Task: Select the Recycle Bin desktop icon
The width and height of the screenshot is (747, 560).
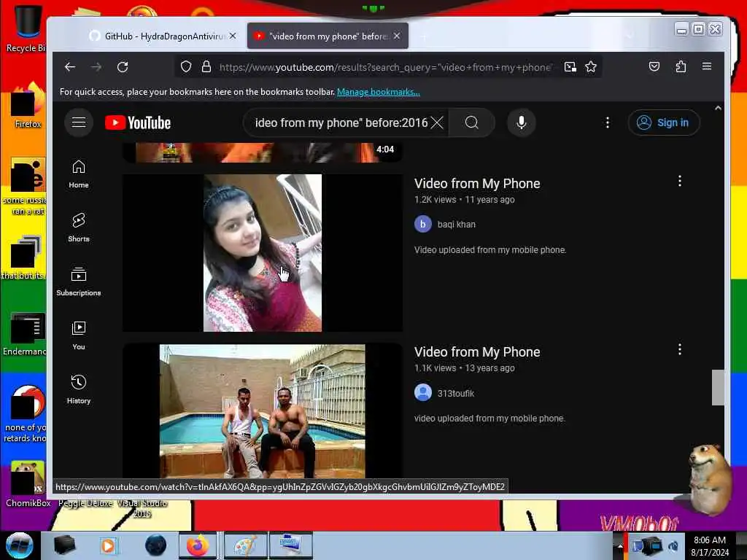Action: click(x=26, y=28)
